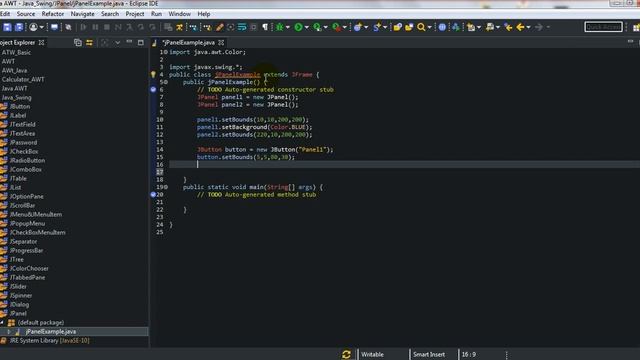
Task: Click the Writable status bar entry
Action: (x=372, y=354)
